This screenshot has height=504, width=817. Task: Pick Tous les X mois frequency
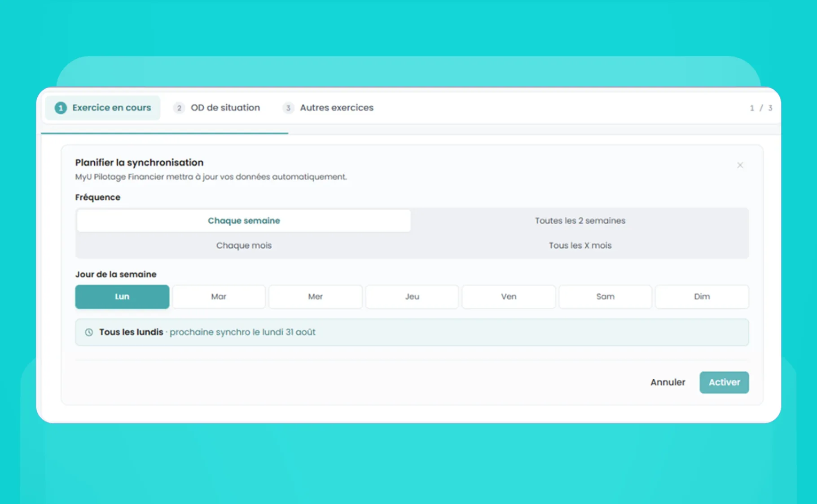pos(580,245)
